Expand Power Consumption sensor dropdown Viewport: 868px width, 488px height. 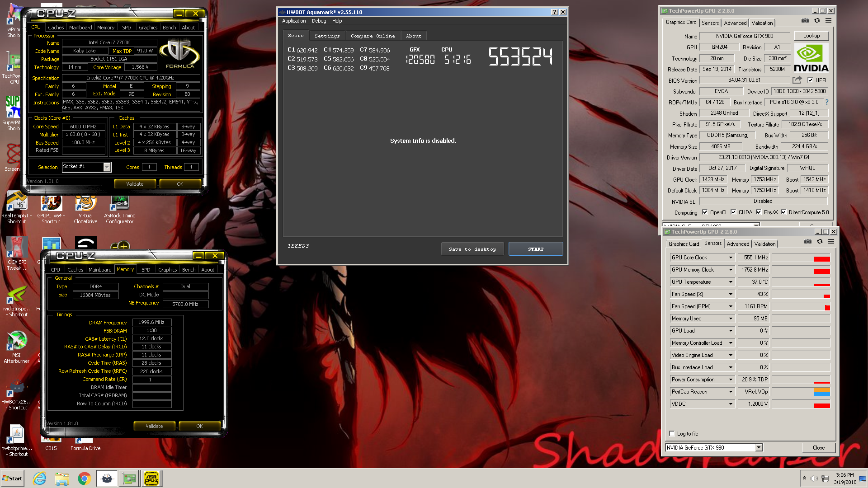point(731,380)
